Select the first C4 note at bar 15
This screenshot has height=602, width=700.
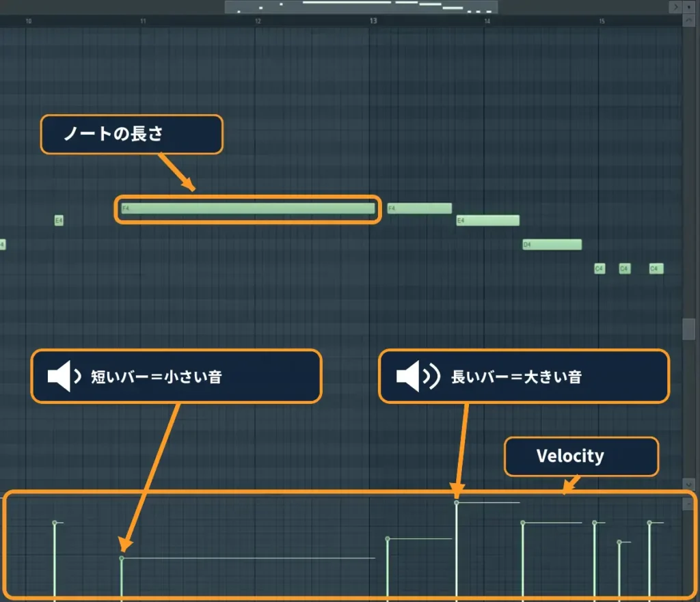tap(600, 269)
